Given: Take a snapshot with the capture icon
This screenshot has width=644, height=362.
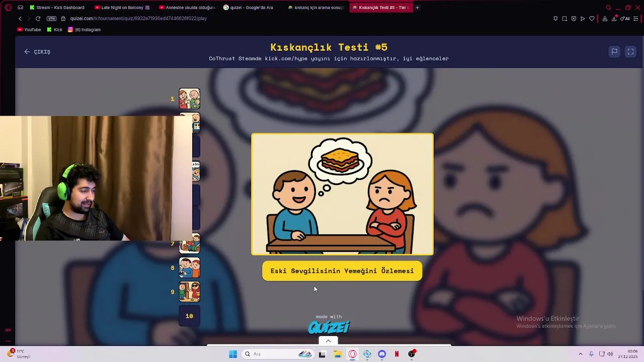Looking at the screenshot, I should pos(565,19).
